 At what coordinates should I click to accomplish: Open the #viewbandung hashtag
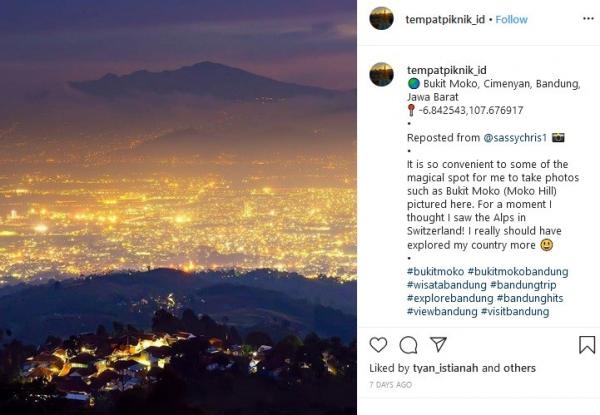441,311
